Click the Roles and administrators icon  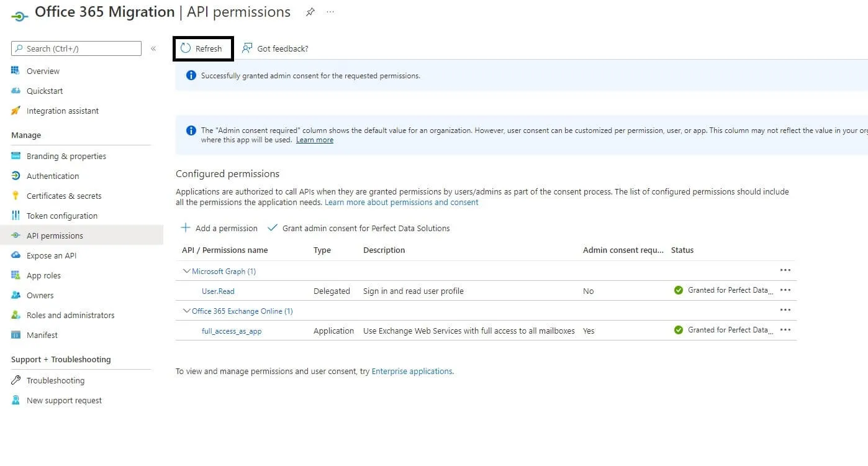[16, 315]
